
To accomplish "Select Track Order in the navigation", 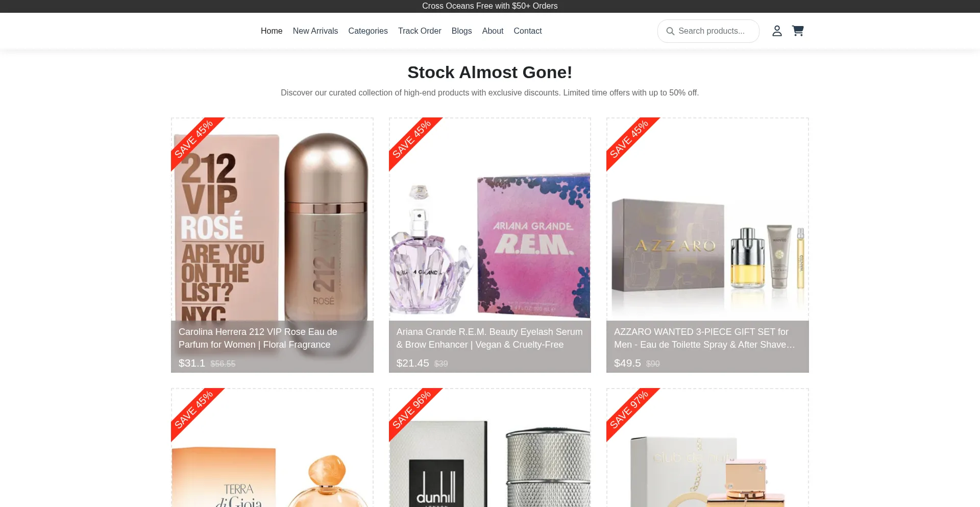I will [x=420, y=31].
